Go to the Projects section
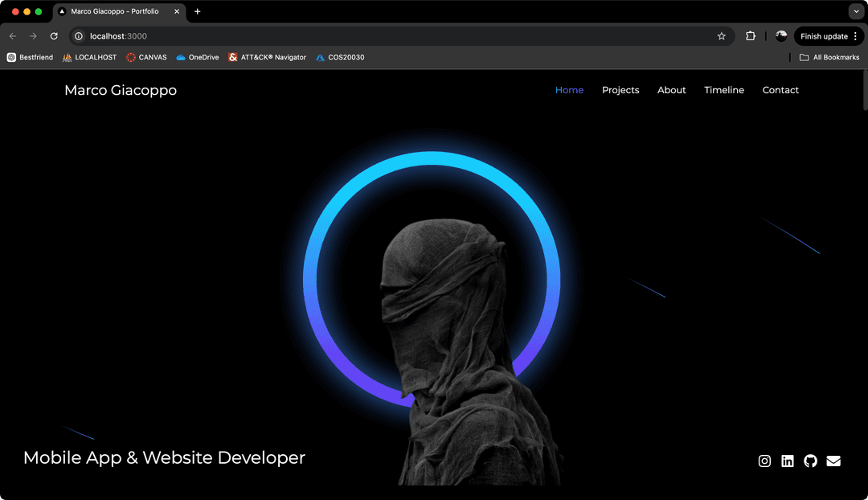This screenshot has height=500, width=868. [x=620, y=90]
